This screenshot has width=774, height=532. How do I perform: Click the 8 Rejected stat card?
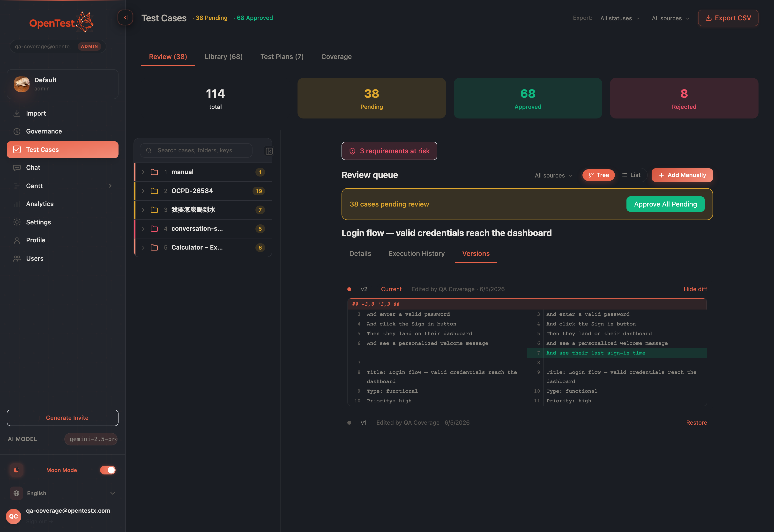tap(684, 98)
